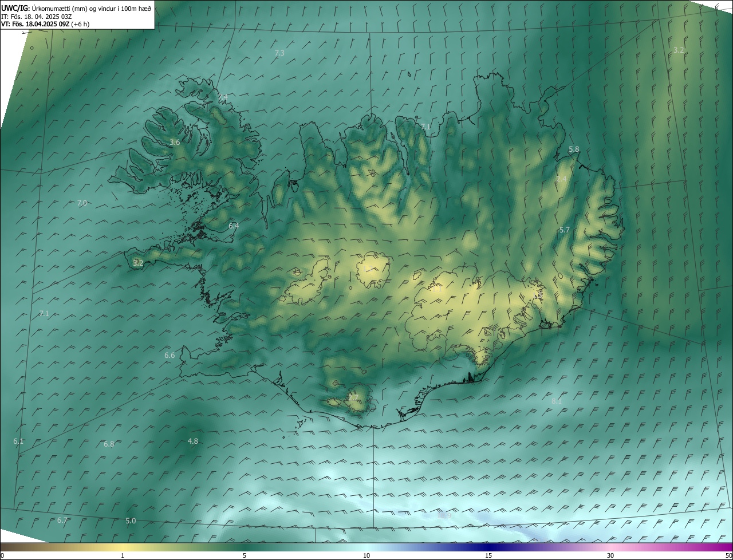Click the 50 tick label on the color scale

728,555
